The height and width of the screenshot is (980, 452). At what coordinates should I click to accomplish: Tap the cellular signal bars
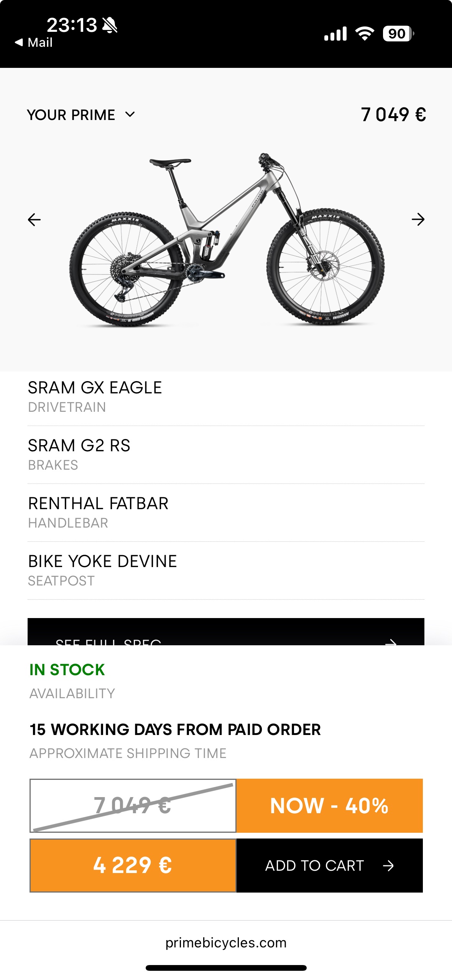click(x=335, y=34)
